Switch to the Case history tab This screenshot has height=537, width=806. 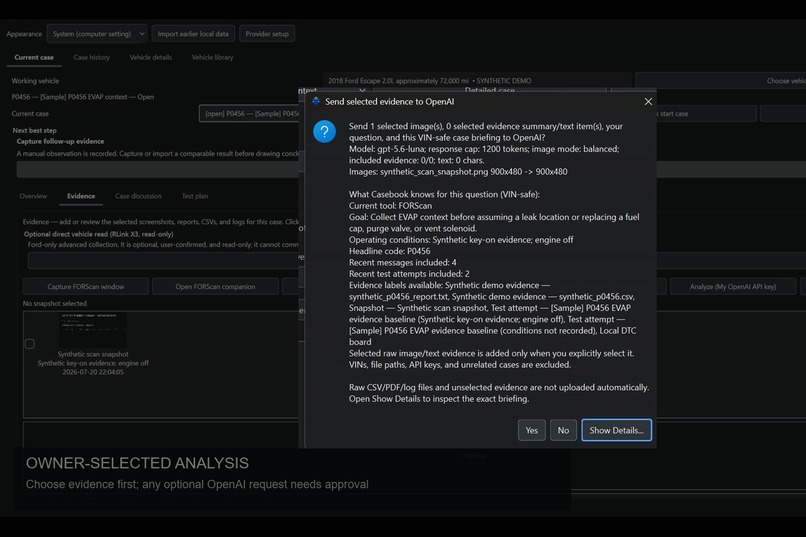pyautogui.click(x=91, y=58)
